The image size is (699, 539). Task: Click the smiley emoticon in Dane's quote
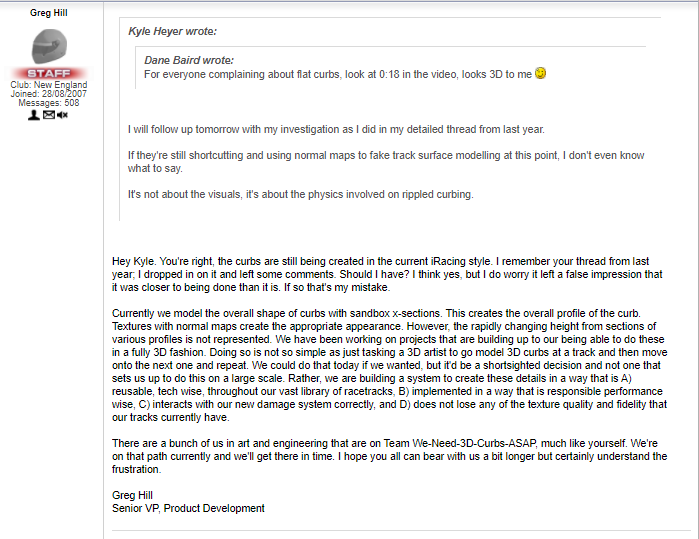coord(541,74)
